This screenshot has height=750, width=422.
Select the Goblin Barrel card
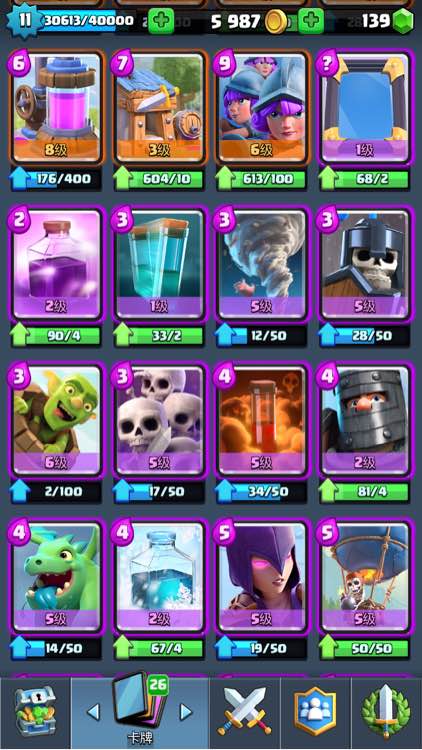(x=56, y=421)
